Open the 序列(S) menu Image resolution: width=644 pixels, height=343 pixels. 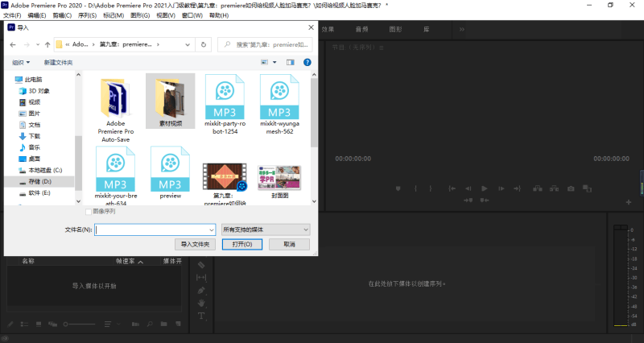87,15
